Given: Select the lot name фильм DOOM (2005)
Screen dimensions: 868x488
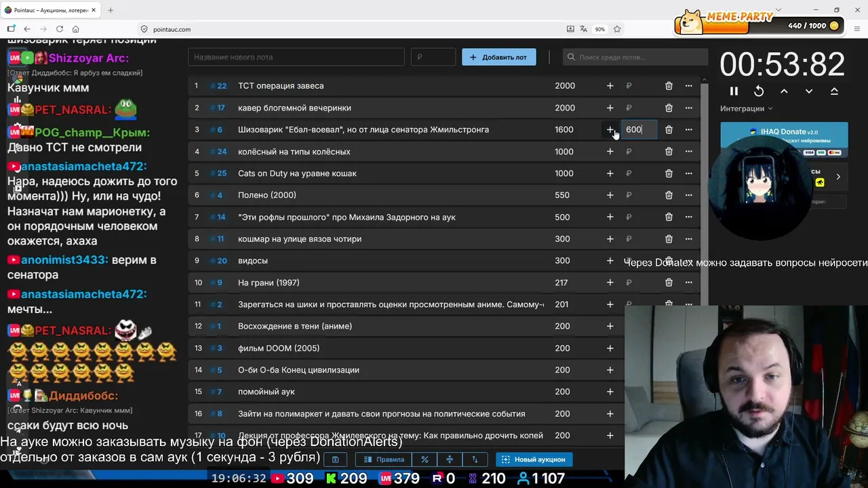Looking at the screenshot, I should (x=279, y=348).
